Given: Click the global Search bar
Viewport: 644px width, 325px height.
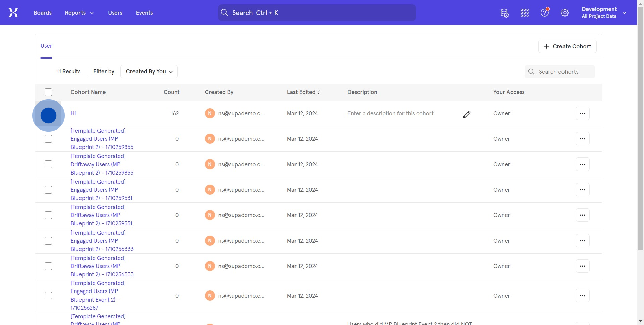Looking at the screenshot, I should 317,13.
